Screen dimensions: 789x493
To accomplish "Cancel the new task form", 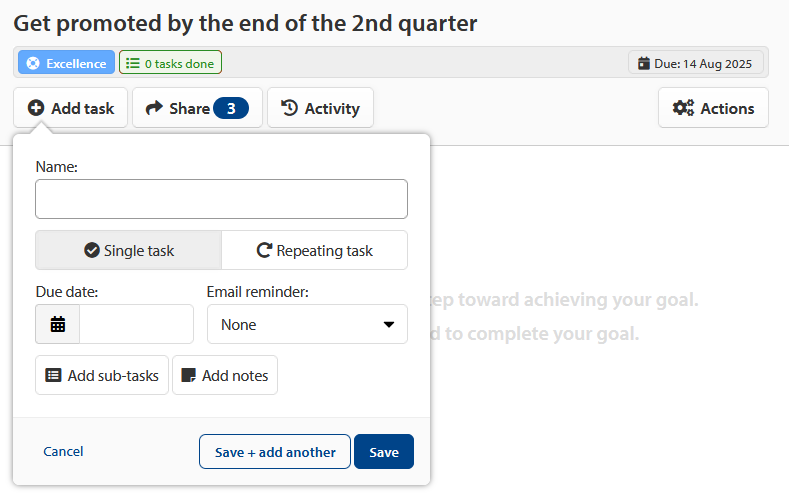I will (63, 451).
